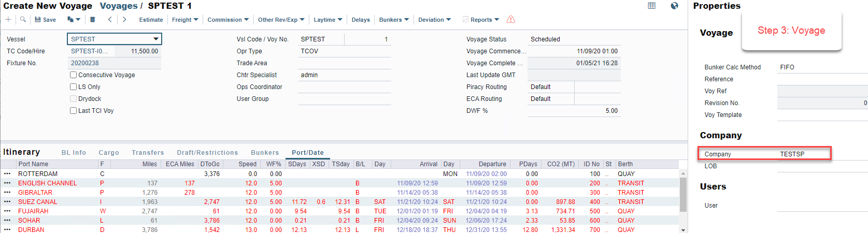Expand the Freight dropdown menu
The image size is (868, 233).
185,20
